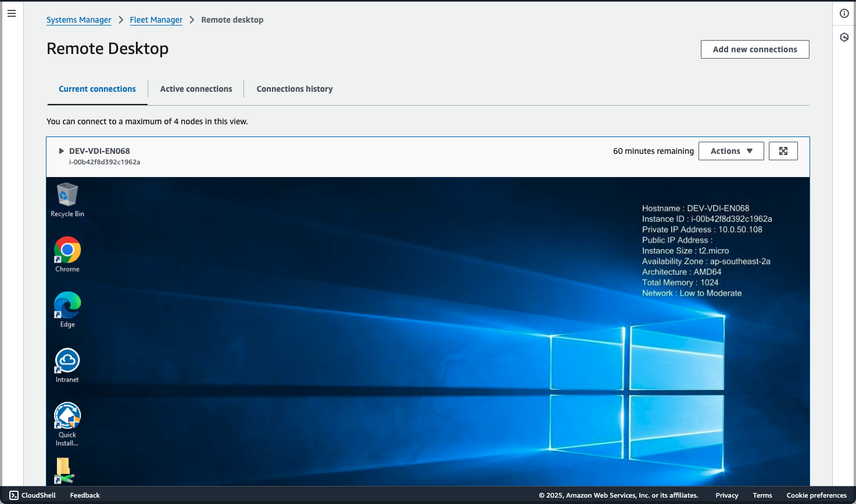Screen dimensions: 856x504
Task: Open the Actions dropdown menu
Action: [x=730, y=151]
